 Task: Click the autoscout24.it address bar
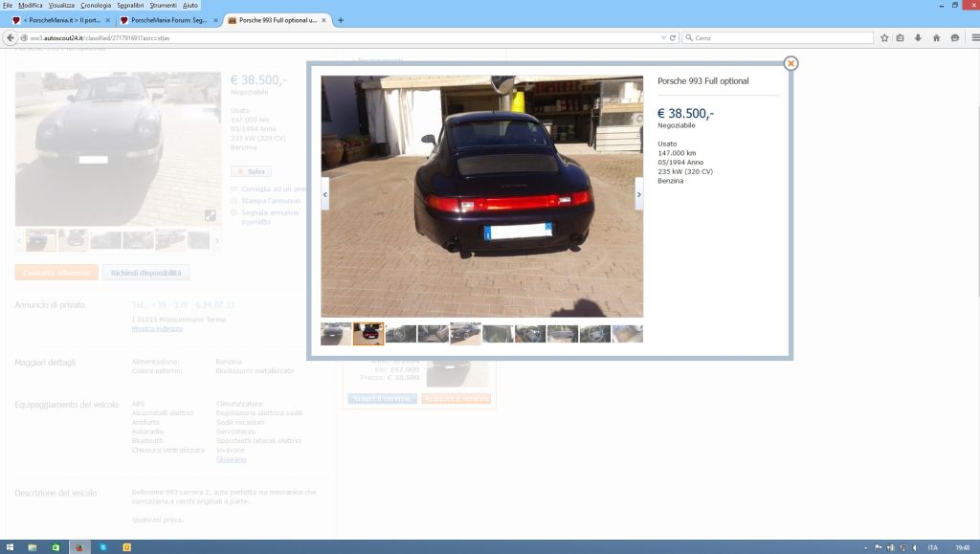tap(344, 38)
